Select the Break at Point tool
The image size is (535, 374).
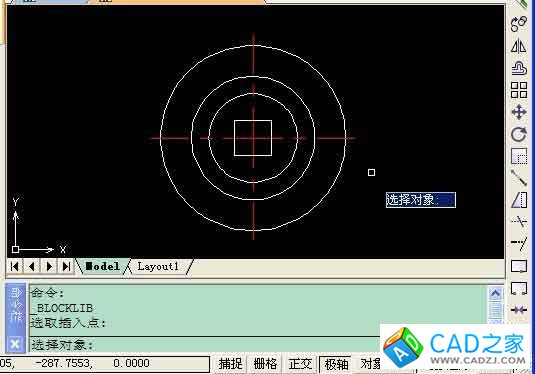(x=519, y=266)
